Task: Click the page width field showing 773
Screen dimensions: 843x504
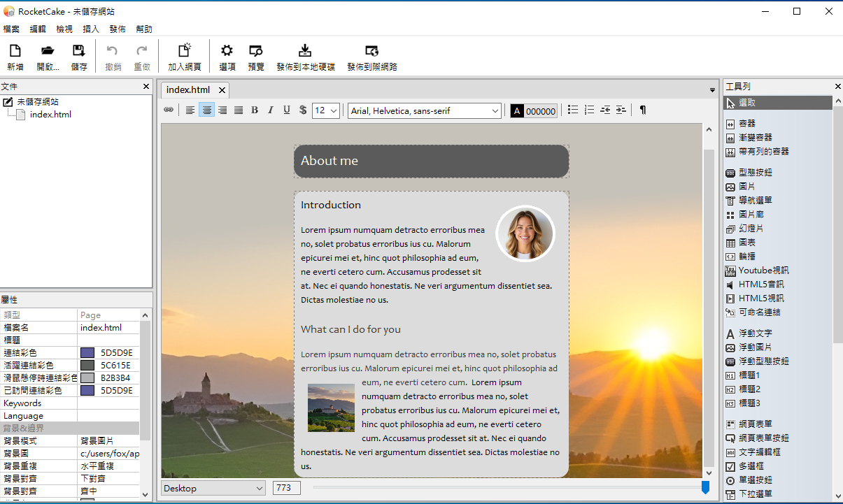Action: point(286,488)
